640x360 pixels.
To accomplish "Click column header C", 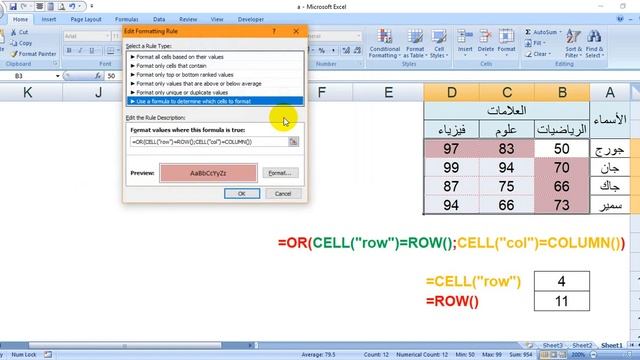I will [507, 93].
